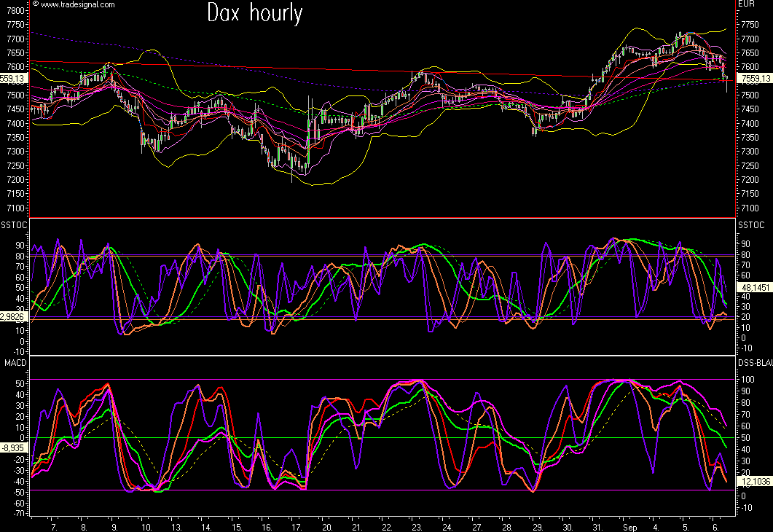
Task: Click the 7100 tick on left price axis
Action: 16,208
